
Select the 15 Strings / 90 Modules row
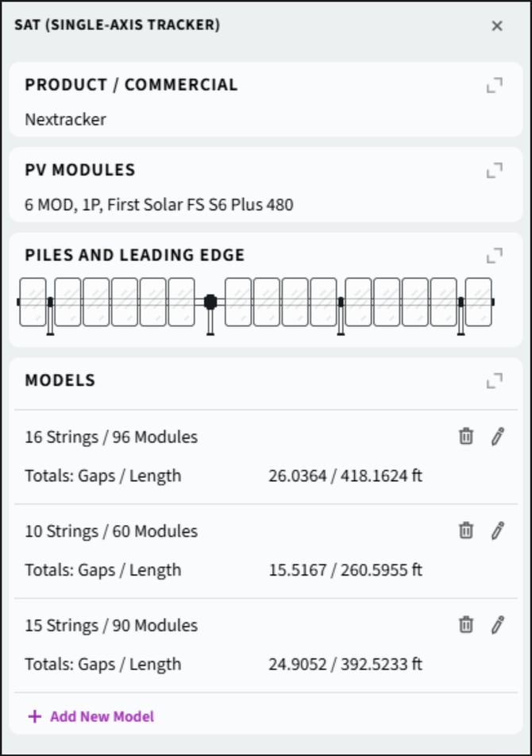coord(111,626)
